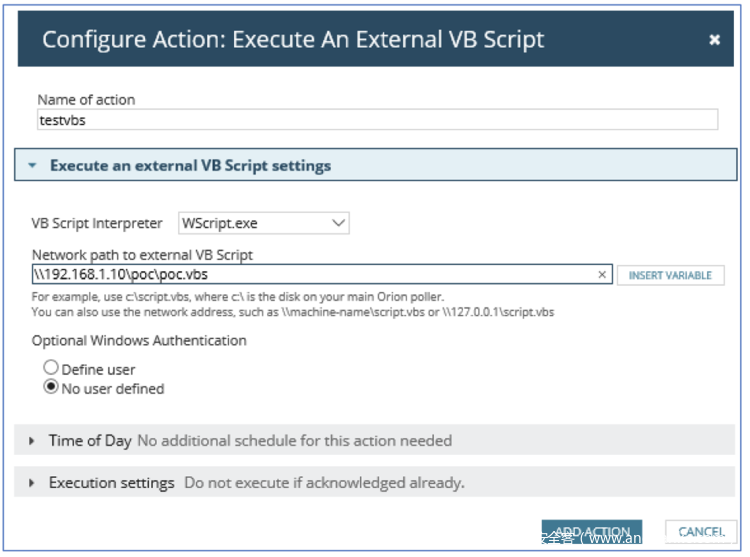Click the collapse arrow beside VB Script settings
This screenshot has height=557, width=750.
[34, 166]
